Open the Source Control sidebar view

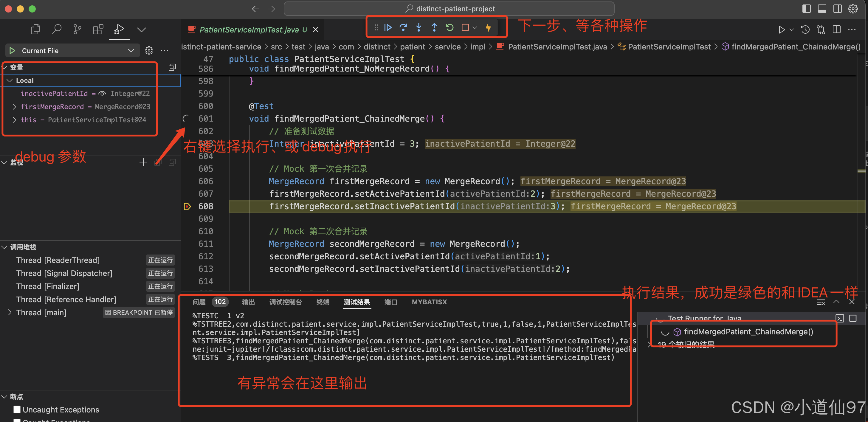(x=77, y=30)
